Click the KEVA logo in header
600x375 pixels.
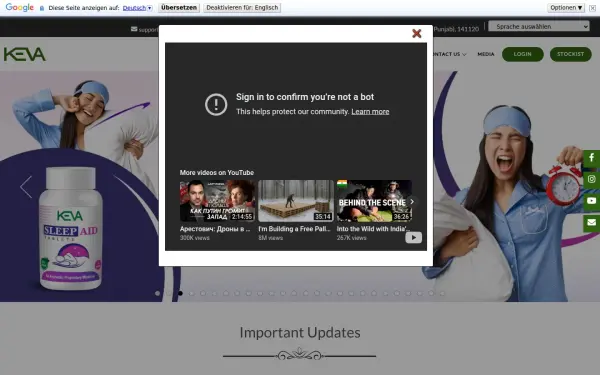(x=25, y=54)
